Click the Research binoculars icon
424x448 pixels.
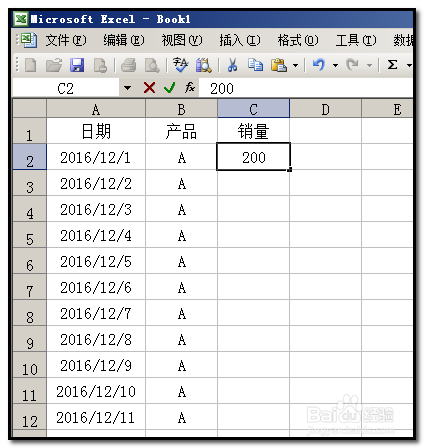pyautogui.click(x=203, y=65)
